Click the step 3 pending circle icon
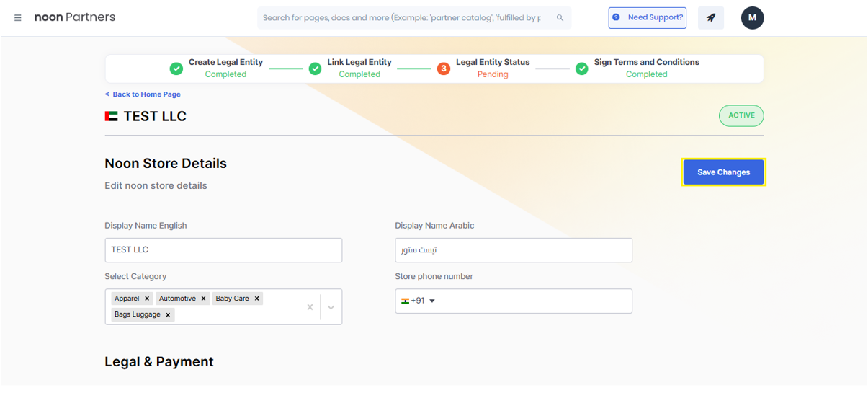The image size is (868, 411). tap(444, 68)
